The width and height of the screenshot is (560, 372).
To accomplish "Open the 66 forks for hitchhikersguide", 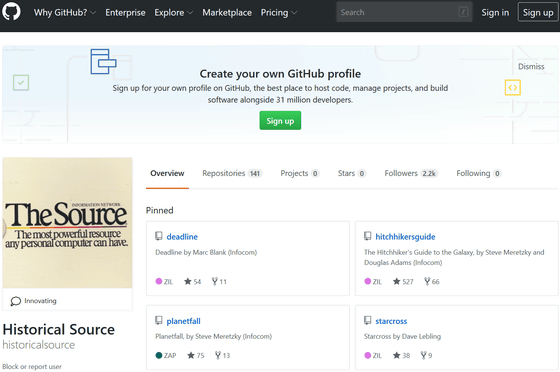I will click(x=432, y=282).
